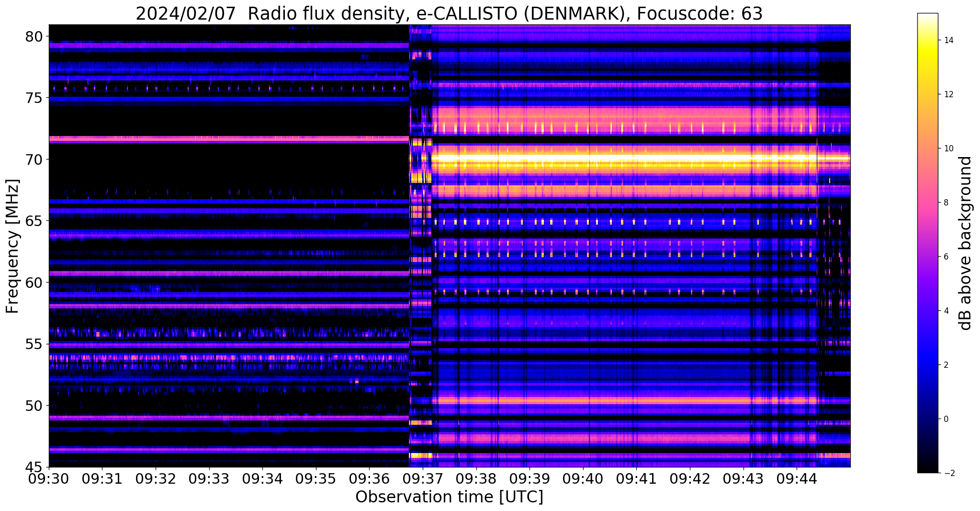
Task: Click the 09:30 time tick label
Action: click(x=49, y=479)
